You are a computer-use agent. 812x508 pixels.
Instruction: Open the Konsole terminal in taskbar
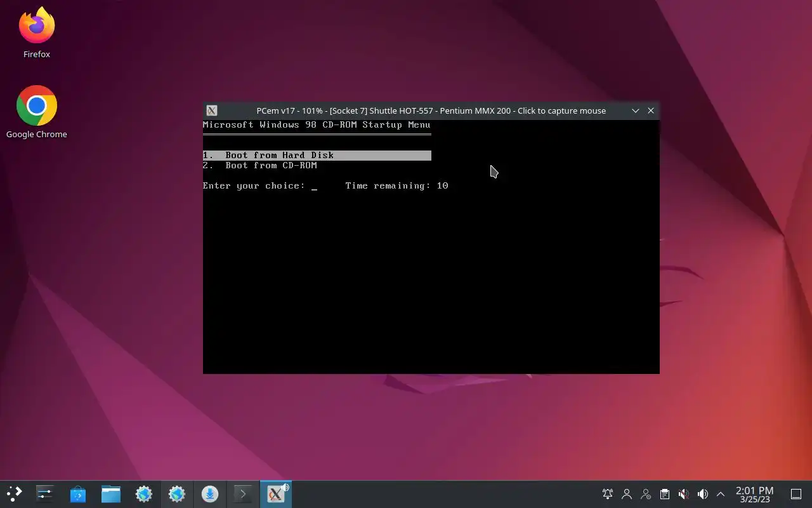click(x=243, y=494)
